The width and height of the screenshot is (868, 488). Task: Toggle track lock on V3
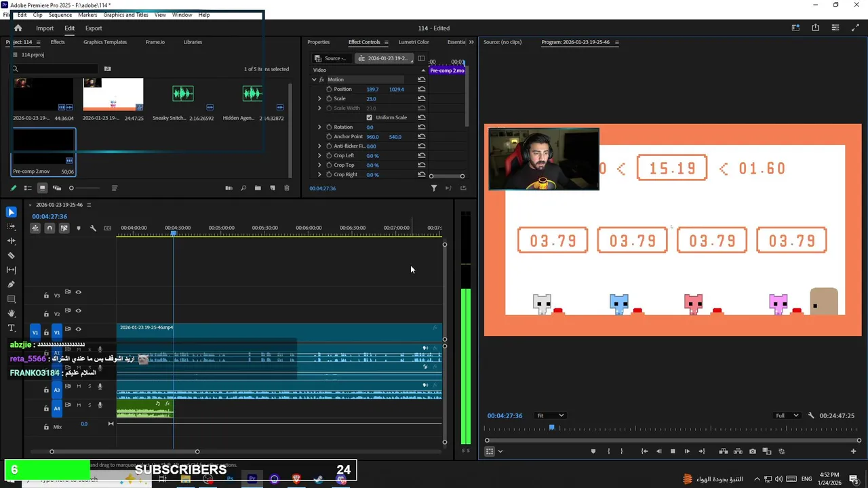tap(46, 296)
